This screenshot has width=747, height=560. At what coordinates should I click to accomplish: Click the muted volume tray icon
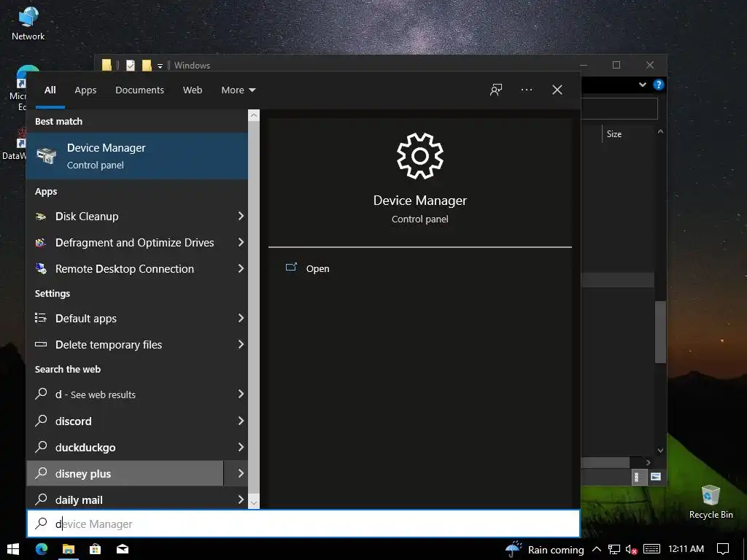click(631, 550)
